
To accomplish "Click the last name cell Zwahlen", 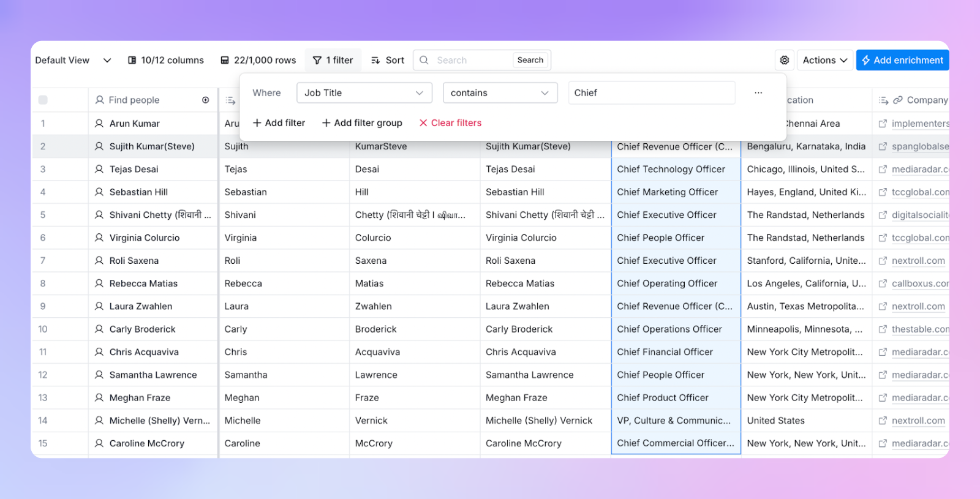I will (415, 306).
